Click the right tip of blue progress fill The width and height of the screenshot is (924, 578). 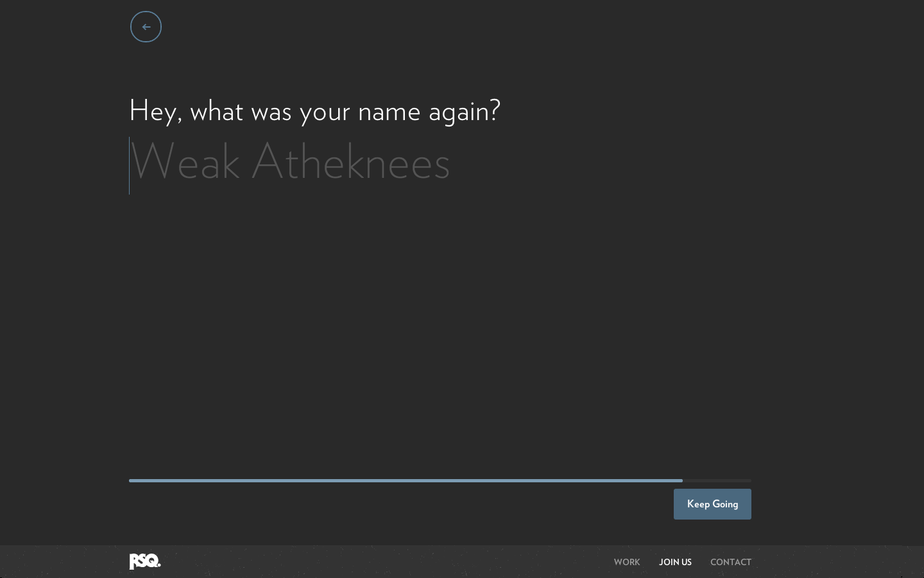click(x=681, y=480)
